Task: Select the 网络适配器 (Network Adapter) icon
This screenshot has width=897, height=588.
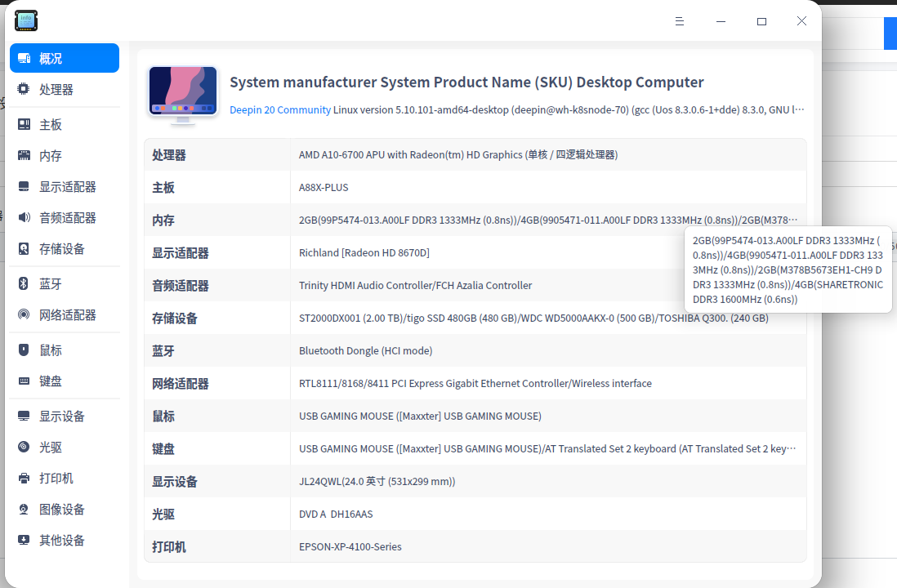Action: 25,314
